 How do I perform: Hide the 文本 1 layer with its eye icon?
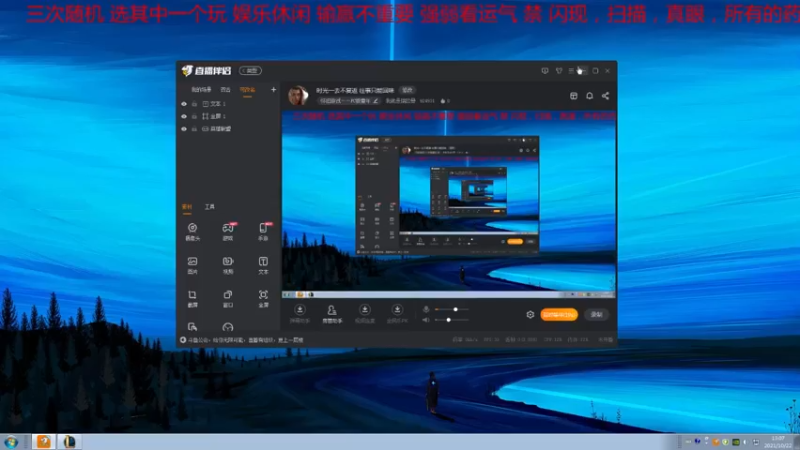(x=184, y=104)
